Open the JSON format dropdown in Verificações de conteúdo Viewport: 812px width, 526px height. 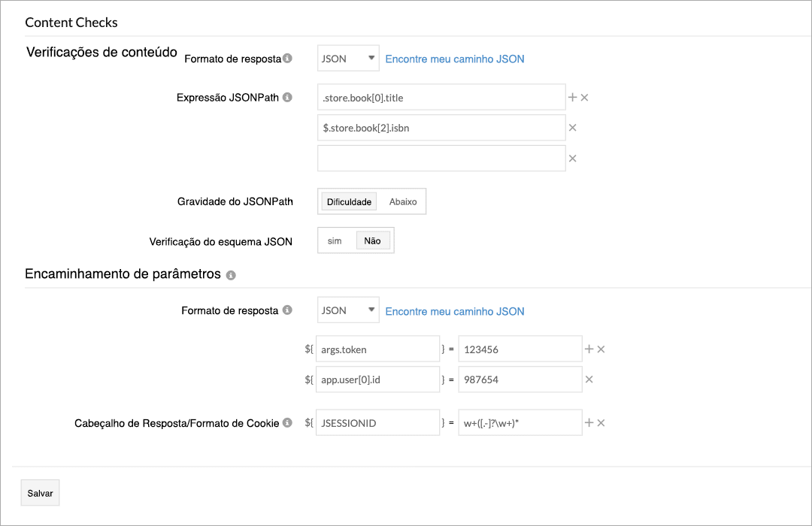[347, 57]
